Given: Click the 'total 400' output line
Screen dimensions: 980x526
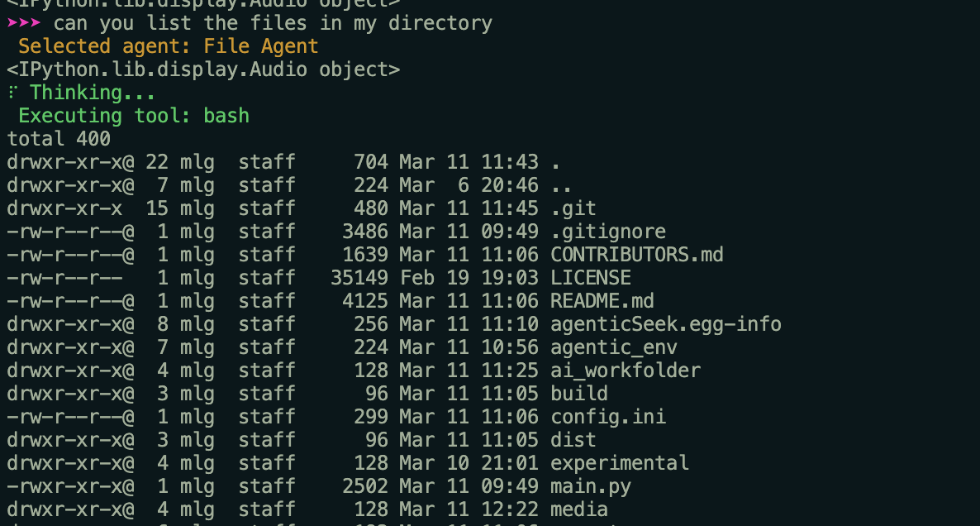Looking at the screenshot, I should 59,139.
